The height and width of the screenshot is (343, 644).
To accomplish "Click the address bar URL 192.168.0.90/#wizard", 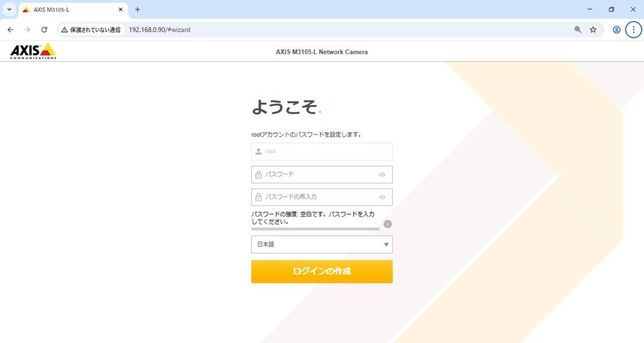I will [x=159, y=30].
